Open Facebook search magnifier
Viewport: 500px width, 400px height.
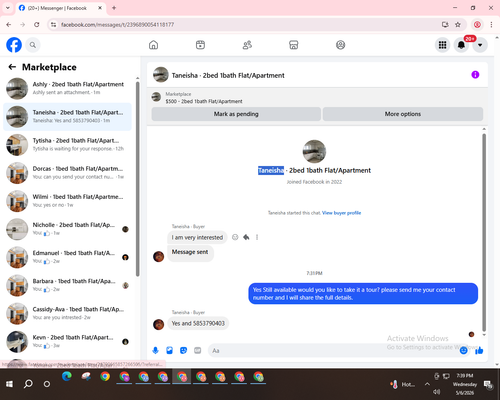coord(33,45)
